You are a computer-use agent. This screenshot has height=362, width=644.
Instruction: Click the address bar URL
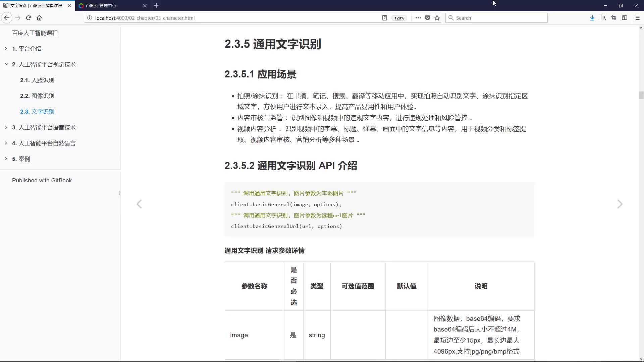145,18
